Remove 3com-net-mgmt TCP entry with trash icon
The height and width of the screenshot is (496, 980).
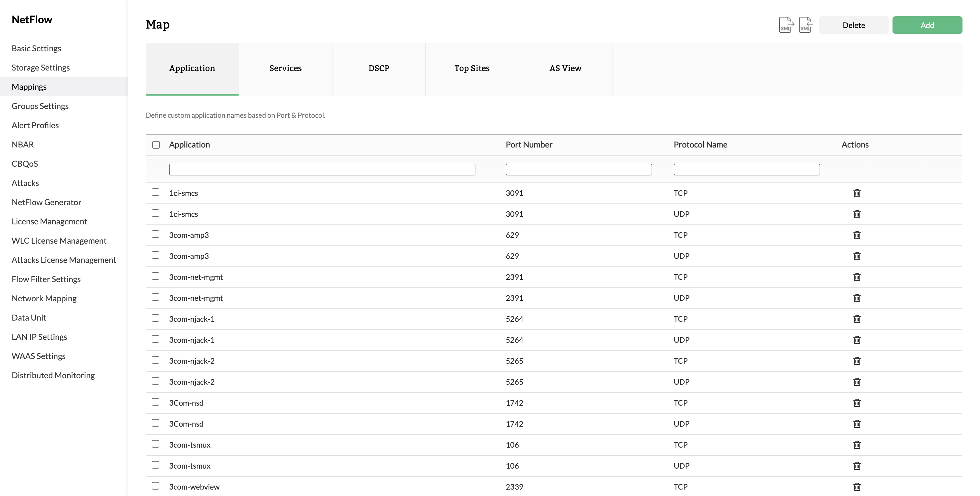click(857, 277)
